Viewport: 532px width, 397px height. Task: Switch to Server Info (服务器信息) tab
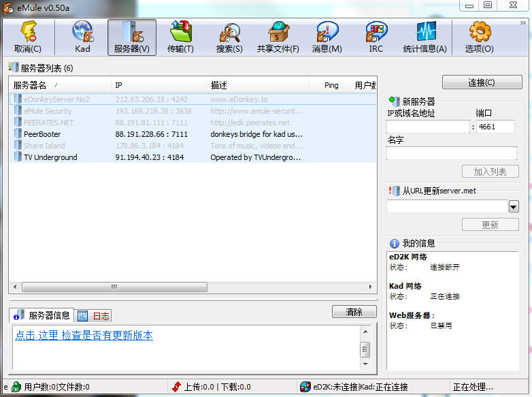point(41,315)
